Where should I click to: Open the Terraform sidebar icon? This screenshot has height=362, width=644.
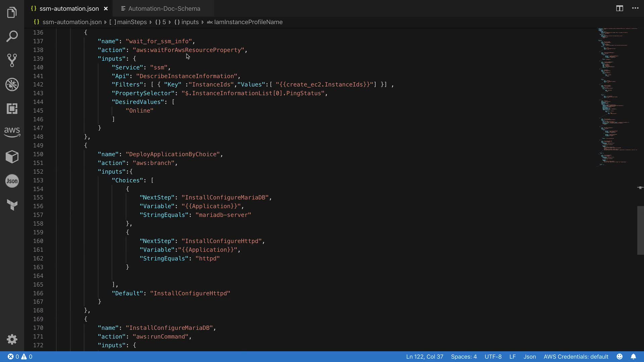12,205
